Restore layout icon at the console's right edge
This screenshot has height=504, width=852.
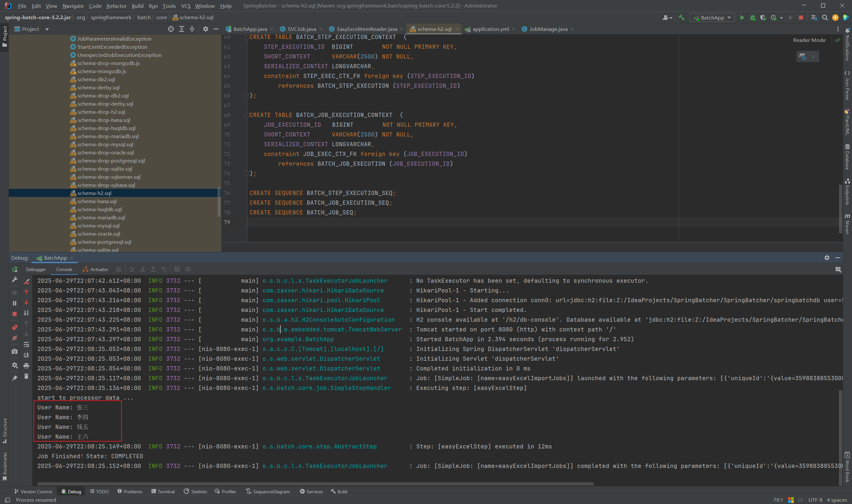[838, 269]
